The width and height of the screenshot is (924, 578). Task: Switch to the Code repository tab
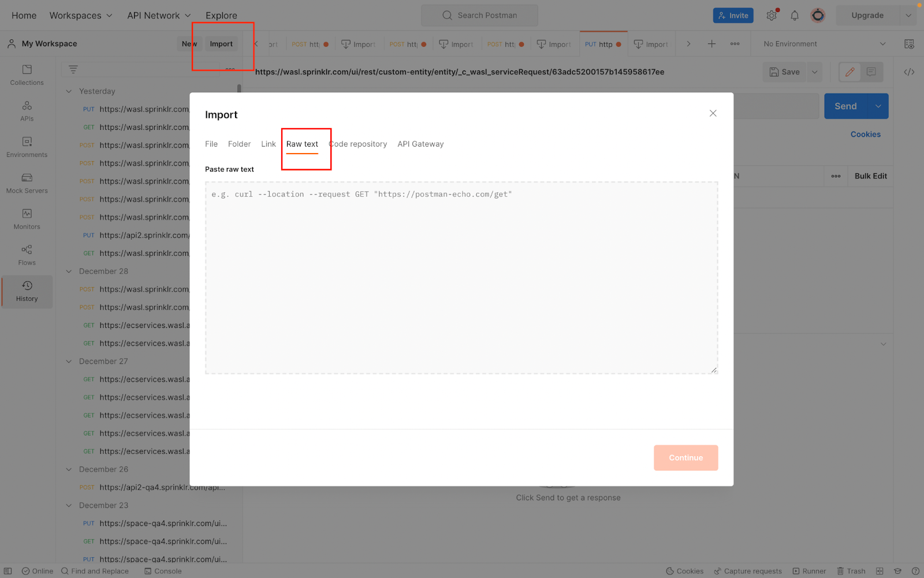(x=357, y=144)
